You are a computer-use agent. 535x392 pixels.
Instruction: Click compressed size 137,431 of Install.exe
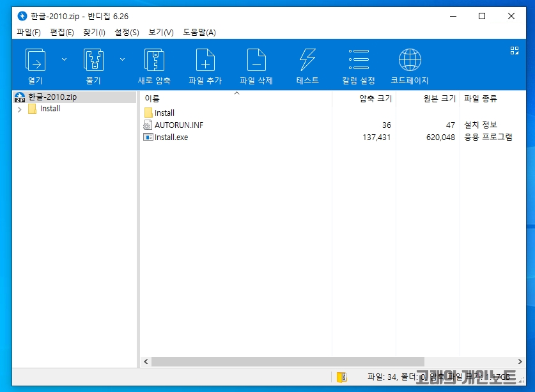click(x=376, y=137)
